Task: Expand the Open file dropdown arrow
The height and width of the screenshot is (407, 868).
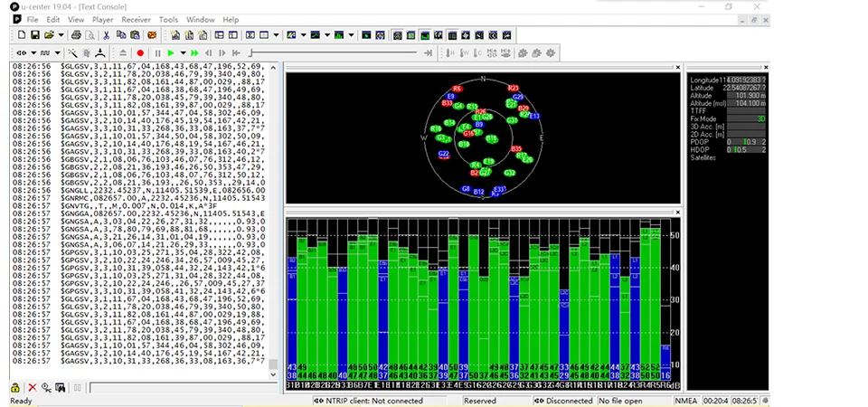Action: 61,35
